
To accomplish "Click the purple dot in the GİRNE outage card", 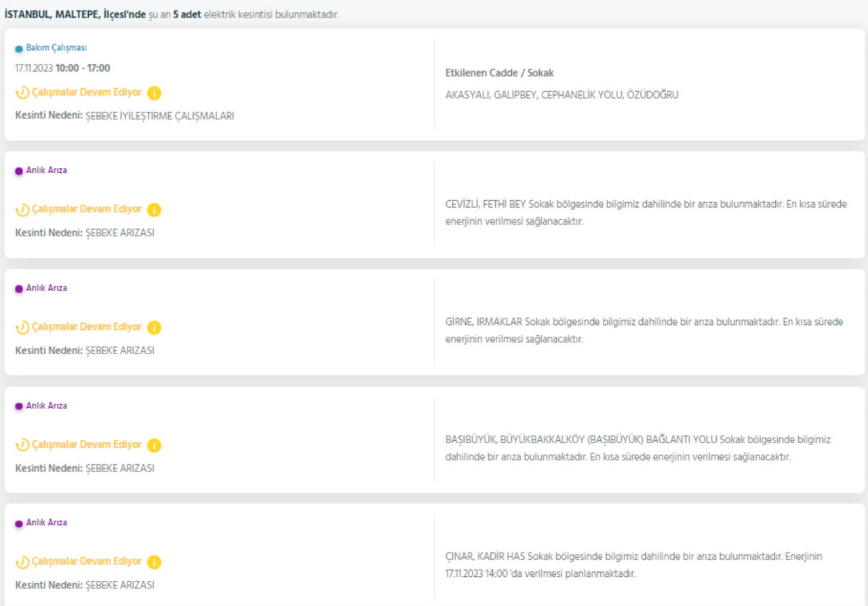I will coord(19,288).
